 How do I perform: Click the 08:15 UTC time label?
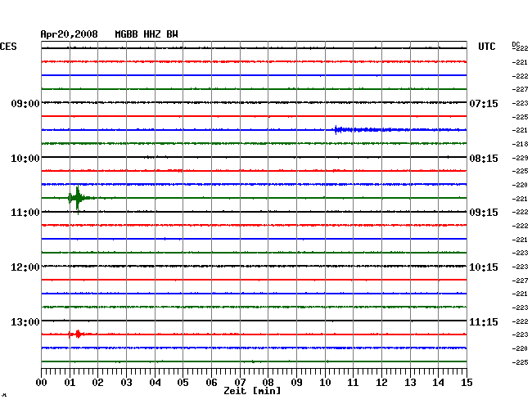pos(484,159)
